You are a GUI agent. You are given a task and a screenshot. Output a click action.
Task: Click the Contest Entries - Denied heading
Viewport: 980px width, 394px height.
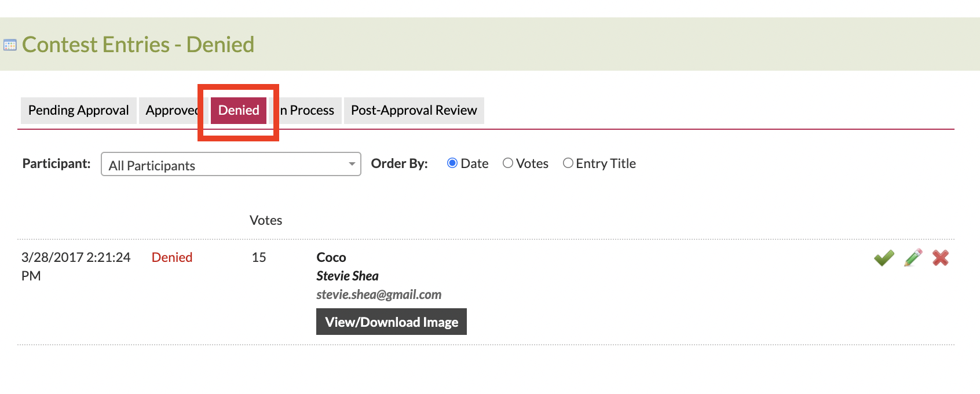(x=138, y=45)
